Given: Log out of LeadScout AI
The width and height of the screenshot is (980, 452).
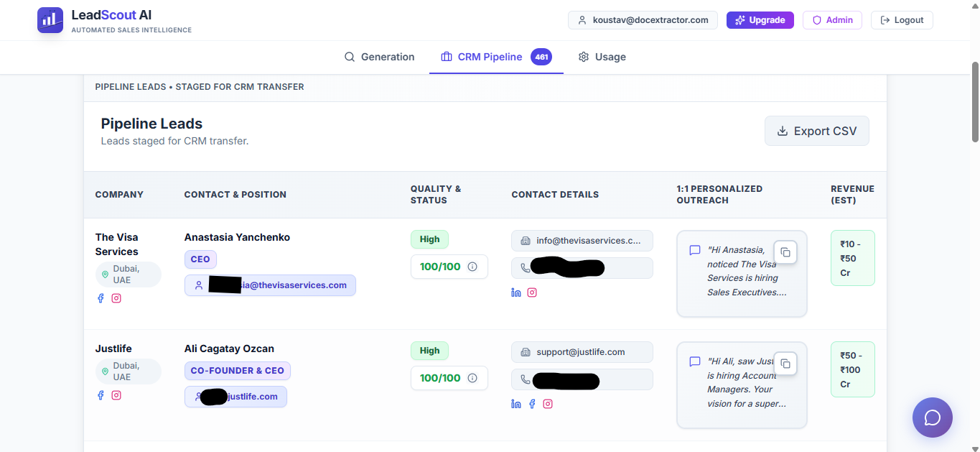Looking at the screenshot, I should point(902,19).
